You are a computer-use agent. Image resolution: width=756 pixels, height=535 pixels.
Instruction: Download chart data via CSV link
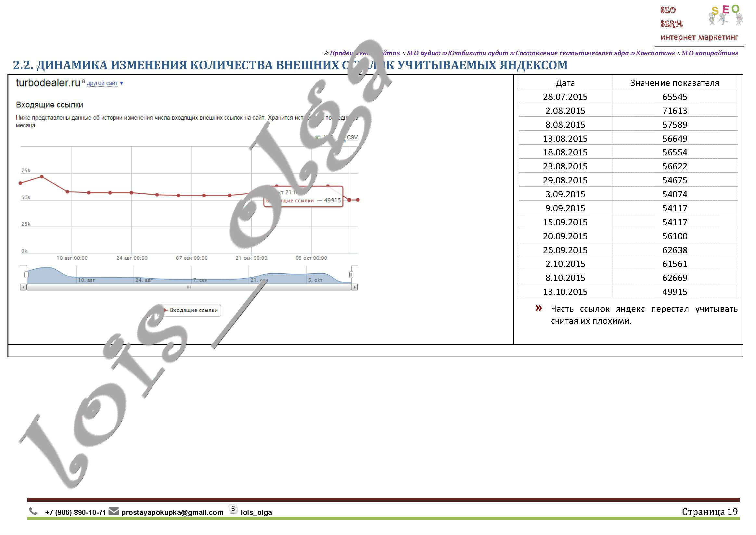point(352,137)
